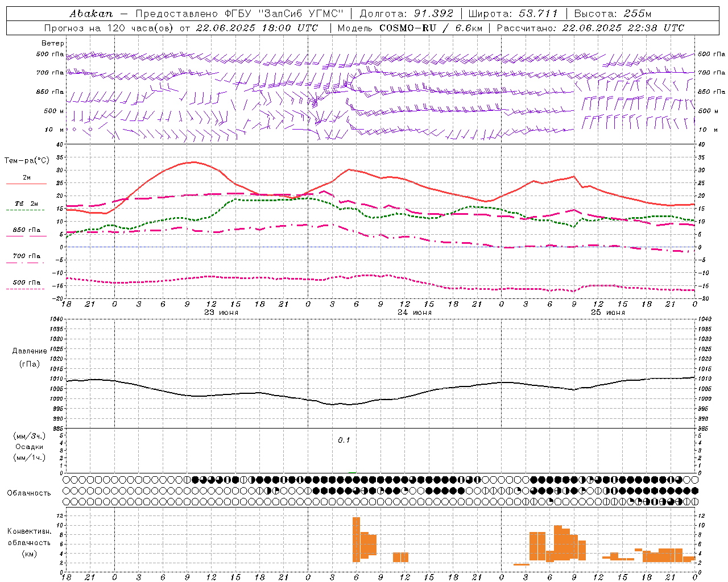Click the "0.1" precipitation amount value
Screen dimensions: 728x582
click(x=344, y=440)
